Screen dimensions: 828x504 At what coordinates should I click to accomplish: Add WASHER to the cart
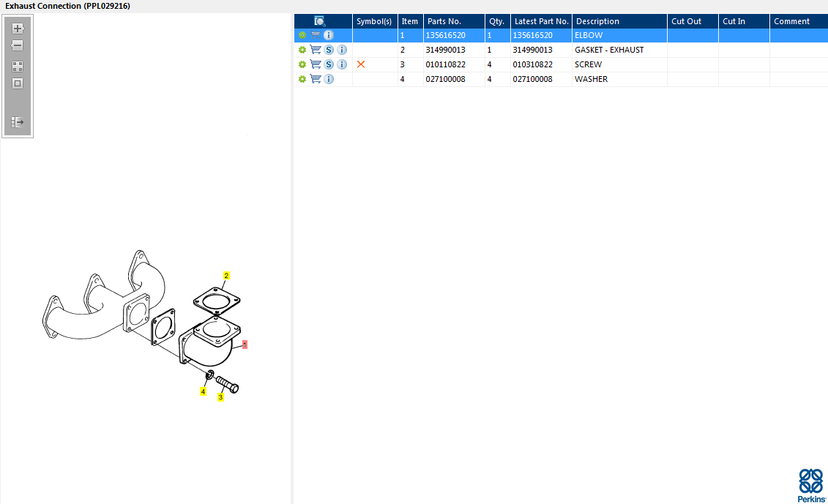tap(316, 79)
